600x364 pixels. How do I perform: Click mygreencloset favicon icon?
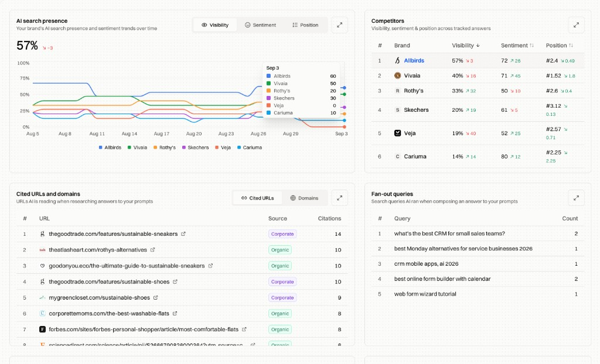pos(42,297)
